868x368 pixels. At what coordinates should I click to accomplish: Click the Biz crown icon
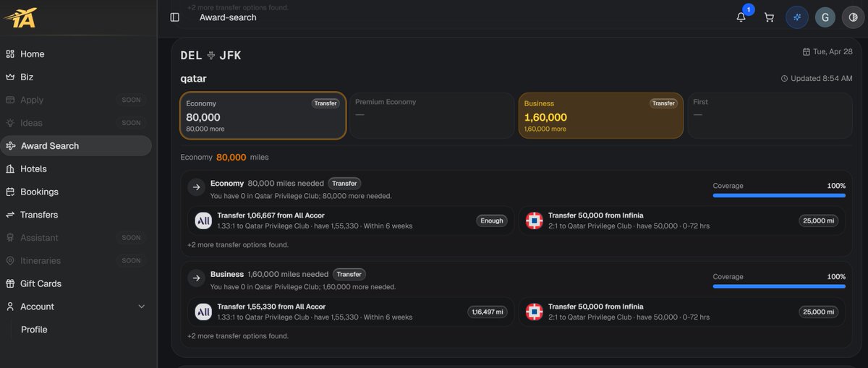10,77
